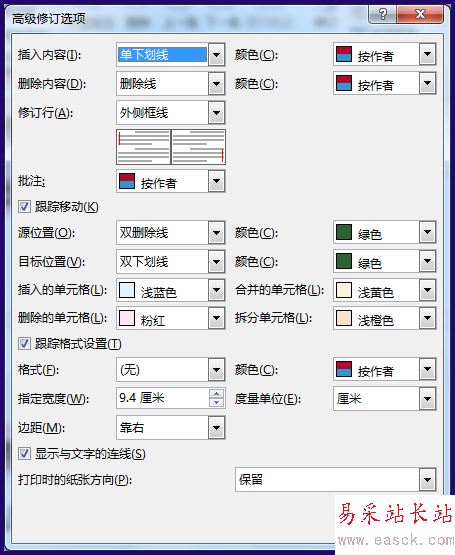Click the red-blue swatch in 格式 颜色
Image resolution: width=455 pixels, height=555 pixels.
[343, 369]
